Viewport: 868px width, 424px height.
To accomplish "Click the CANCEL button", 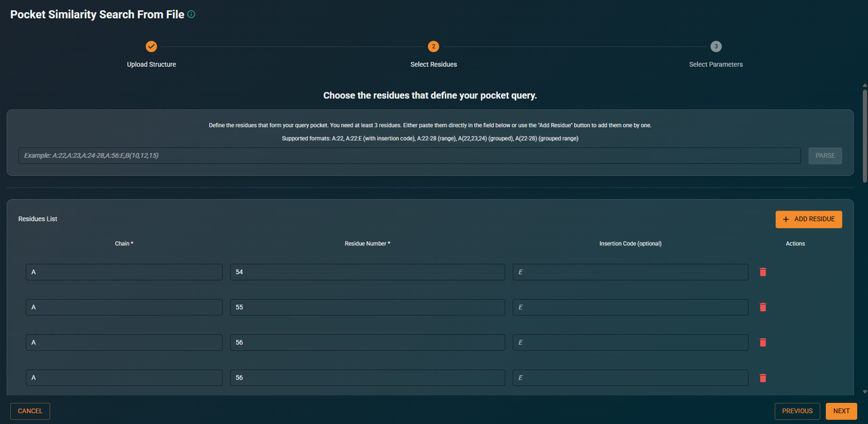I will pos(30,411).
